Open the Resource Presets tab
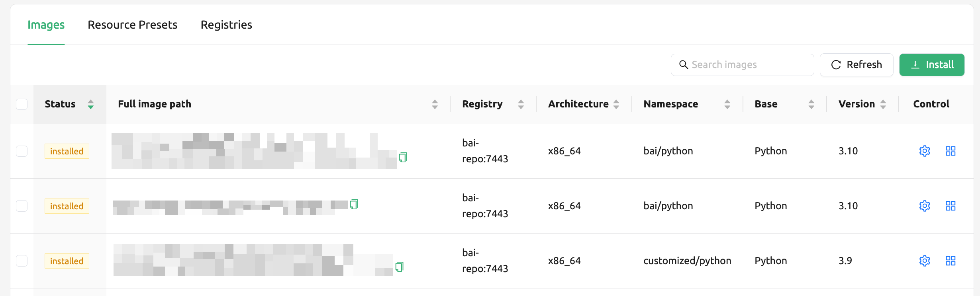The width and height of the screenshot is (980, 296). pyautogui.click(x=132, y=25)
